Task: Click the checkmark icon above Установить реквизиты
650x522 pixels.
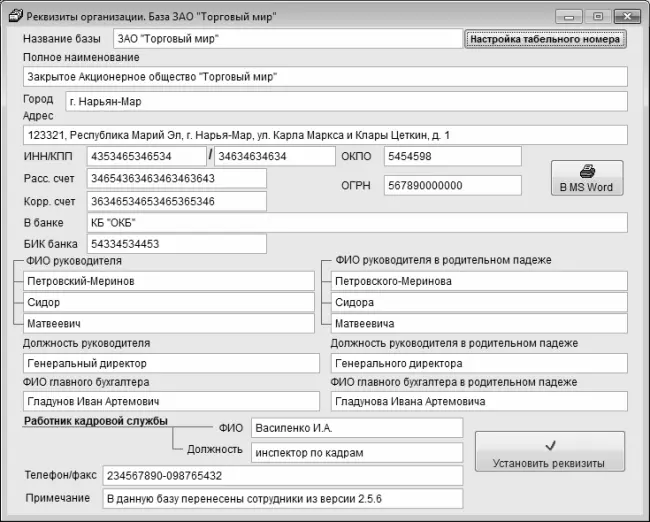Action: coord(550,446)
